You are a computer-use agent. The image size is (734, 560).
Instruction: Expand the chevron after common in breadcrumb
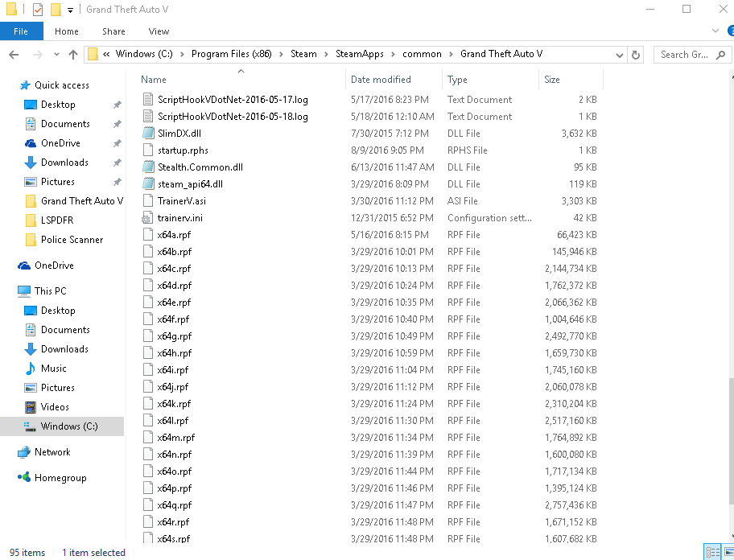tap(451, 54)
